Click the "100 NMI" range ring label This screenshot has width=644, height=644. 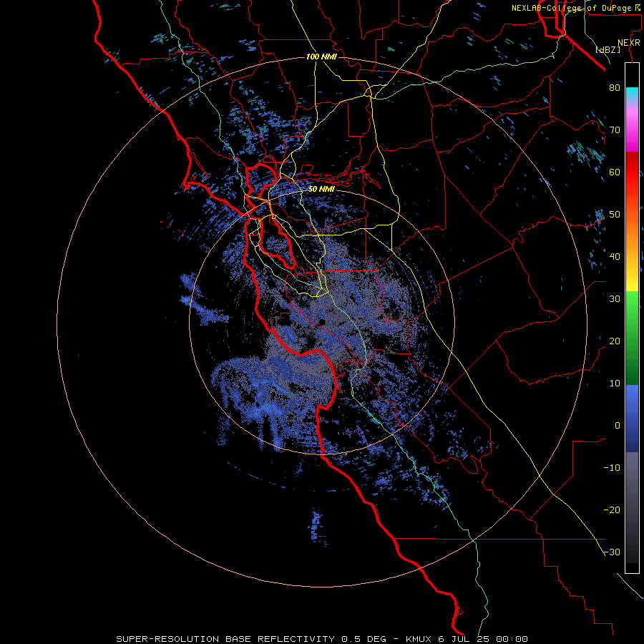321,57
